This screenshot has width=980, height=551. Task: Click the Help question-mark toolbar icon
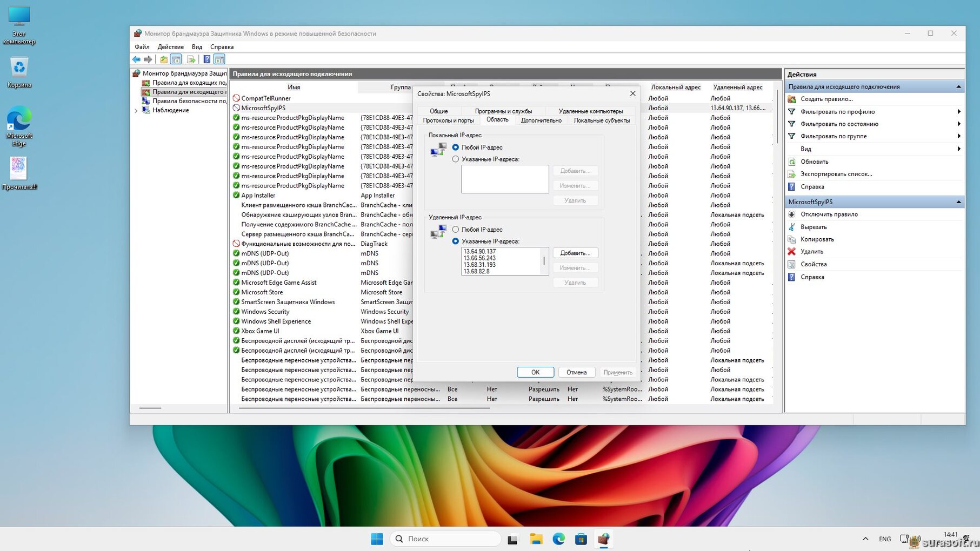[x=206, y=59]
